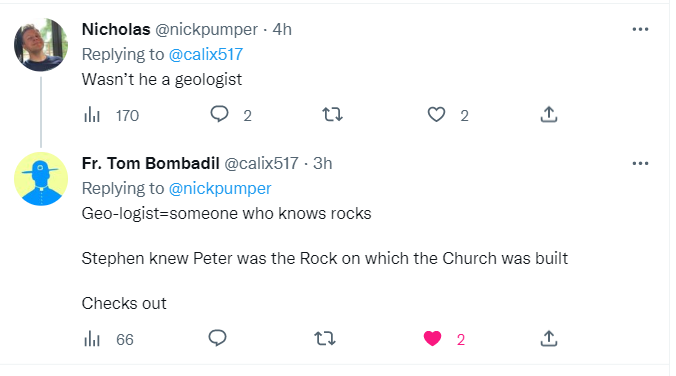Screen dimensions: 676x376
Task: Open Nicholas's profile photo
Action: coord(41,45)
